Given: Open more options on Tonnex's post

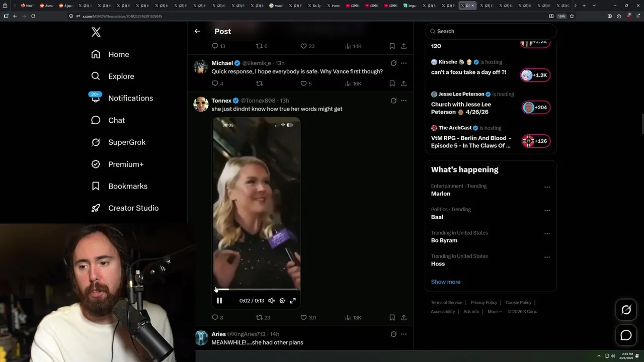Looking at the screenshot, I should point(404,101).
